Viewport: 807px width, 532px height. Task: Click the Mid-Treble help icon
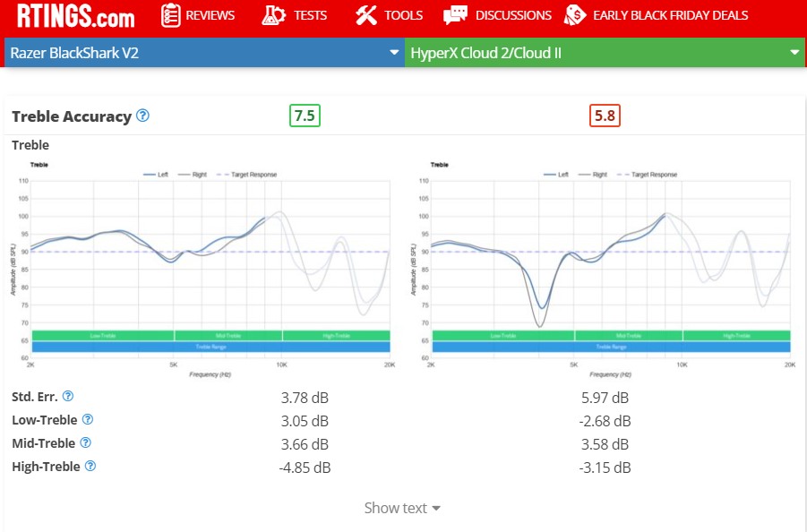pos(86,442)
